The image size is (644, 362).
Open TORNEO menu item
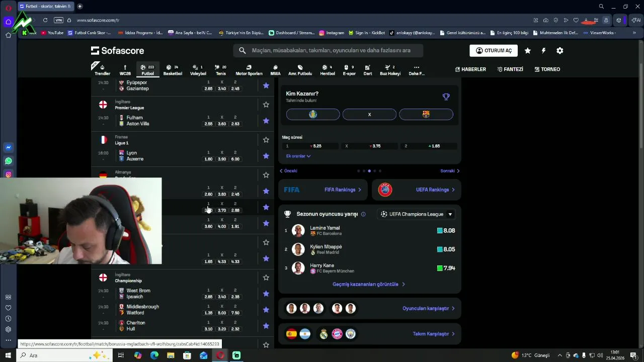pos(547,69)
